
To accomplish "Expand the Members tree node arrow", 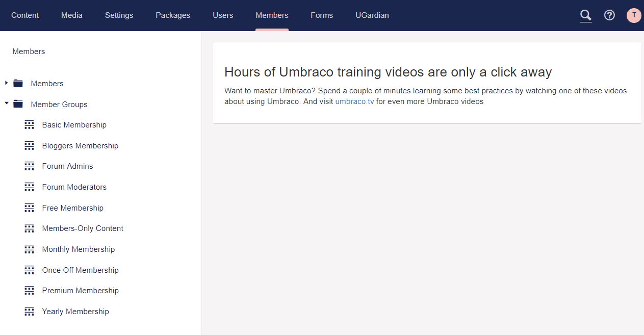I will [x=6, y=83].
